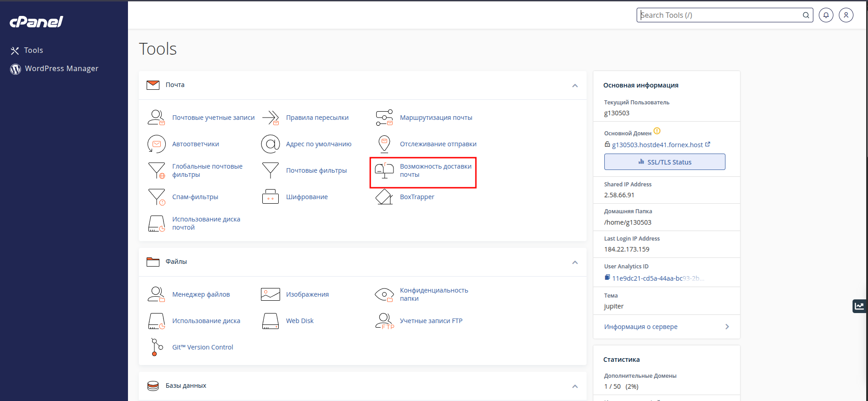Copy the User Analytics ID icon
The image size is (868, 401).
tap(607, 278)
